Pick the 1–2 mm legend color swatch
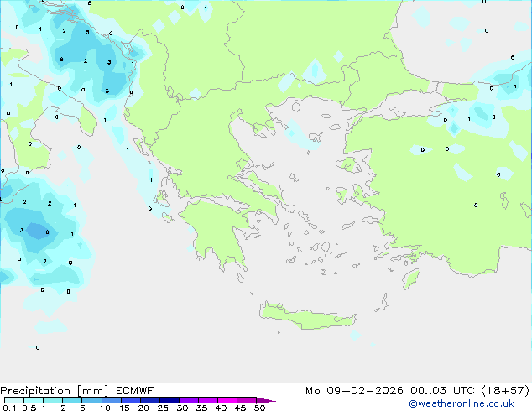532x411 pixels. click(53, 400)
